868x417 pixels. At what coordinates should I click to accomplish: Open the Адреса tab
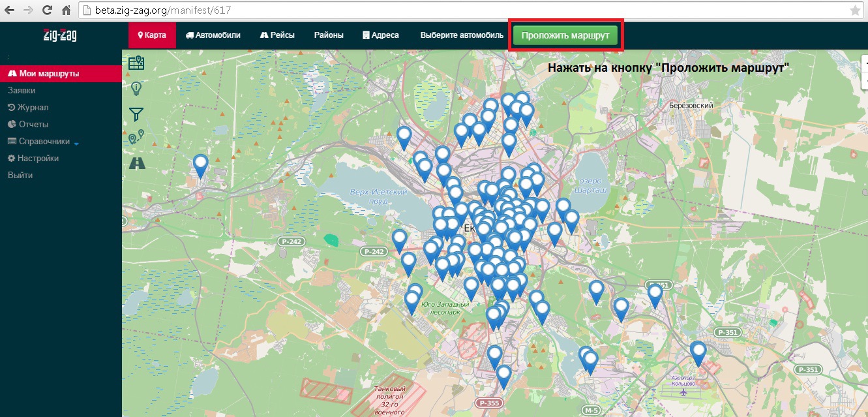click(381, 35)
